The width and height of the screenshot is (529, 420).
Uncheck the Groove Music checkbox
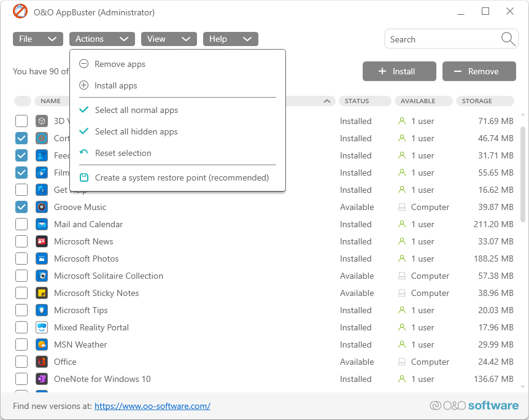point(21,207)
